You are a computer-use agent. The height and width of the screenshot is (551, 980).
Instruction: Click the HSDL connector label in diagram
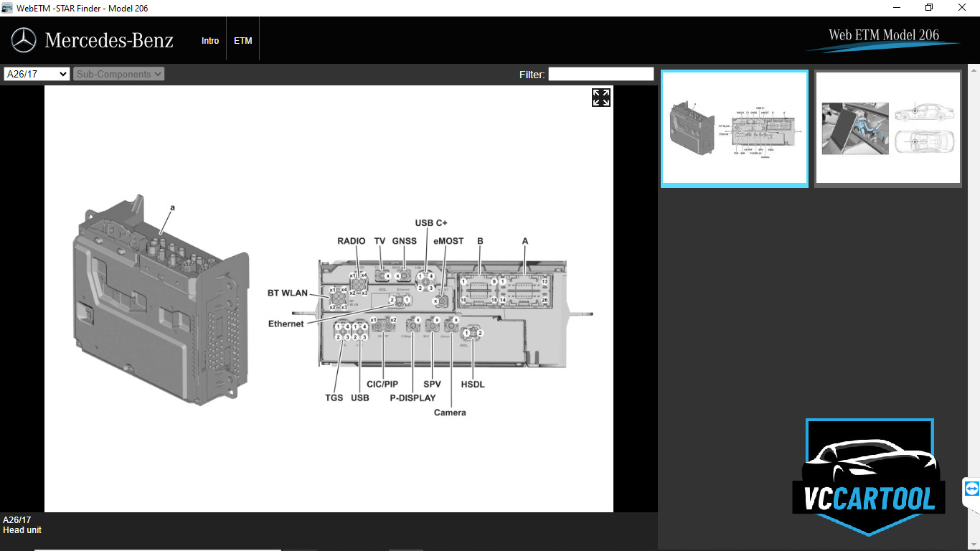coord(473,385)
